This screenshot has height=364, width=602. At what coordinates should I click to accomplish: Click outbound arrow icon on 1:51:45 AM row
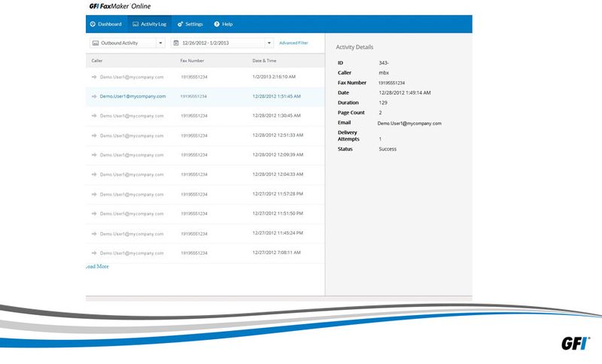click(94, 96)
